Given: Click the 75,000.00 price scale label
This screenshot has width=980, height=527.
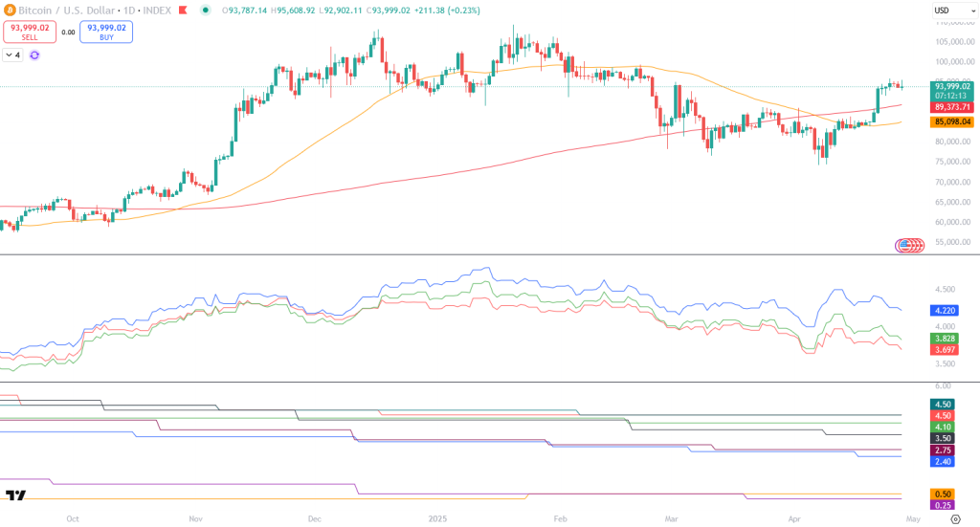Looking at the screenshot, I should click(952, 162).
